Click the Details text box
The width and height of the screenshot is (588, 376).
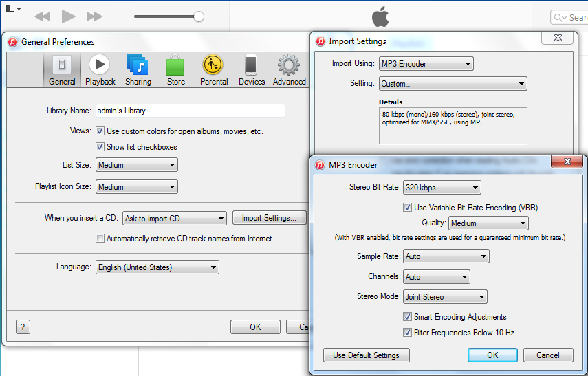click(x=453, y=126)
